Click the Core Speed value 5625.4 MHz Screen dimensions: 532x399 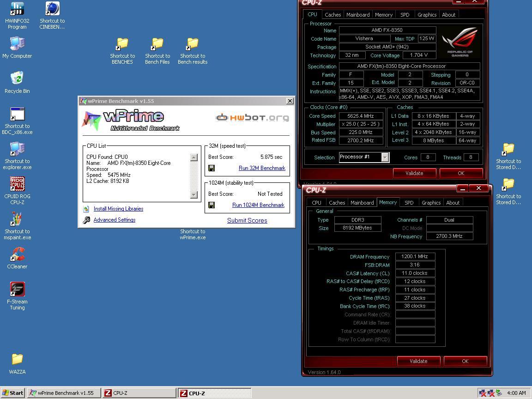[x=361, y=116]
